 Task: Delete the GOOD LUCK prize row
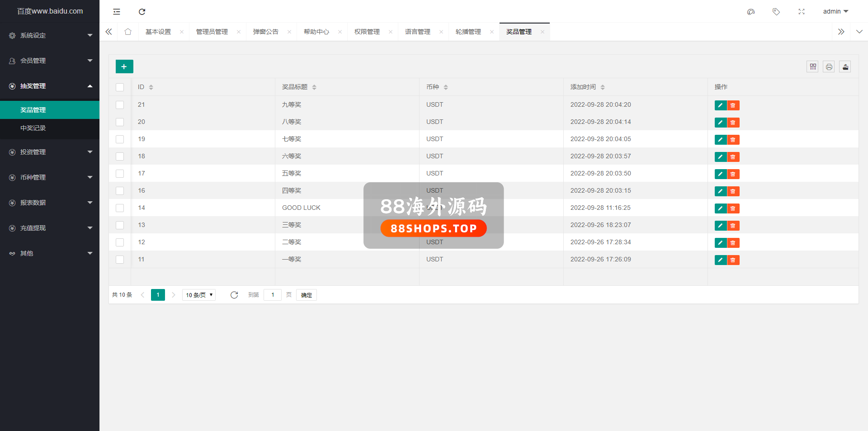tap(733, 208)
